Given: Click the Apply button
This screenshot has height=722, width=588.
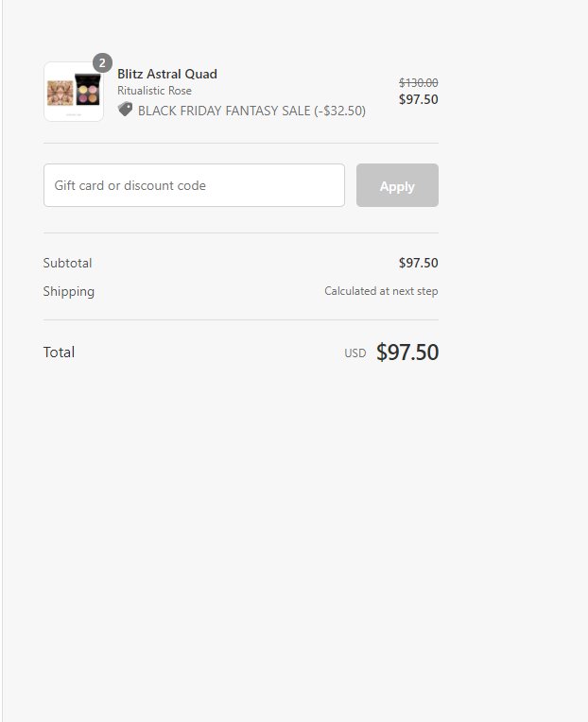Looking at the screenshot, I should pyautogui.click(x=397, y=185).
